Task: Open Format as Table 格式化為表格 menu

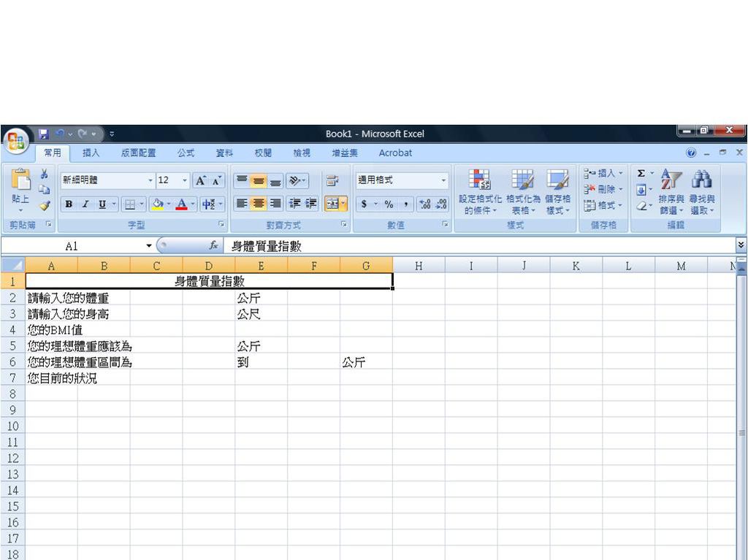Action: tap(523, 192)
